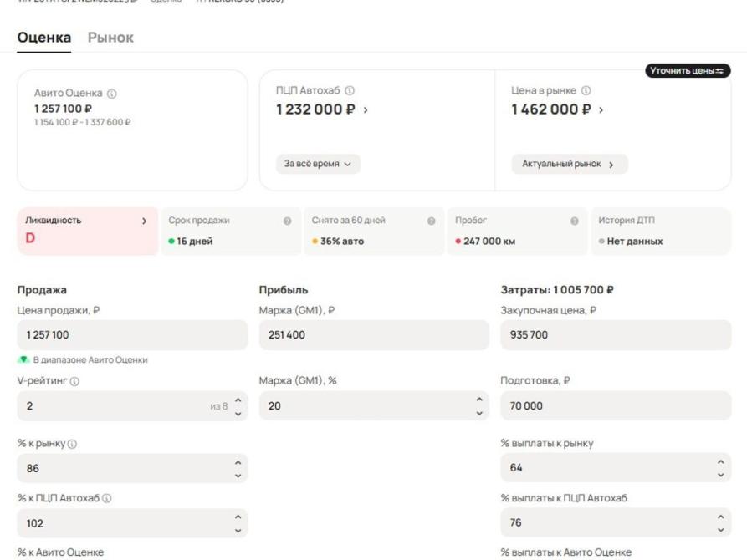The height and width of the screenshot is (560, 747).
Task: Click the Срок продажи 16 дней card
Action: pyautogui.click(x=231, y=232)
